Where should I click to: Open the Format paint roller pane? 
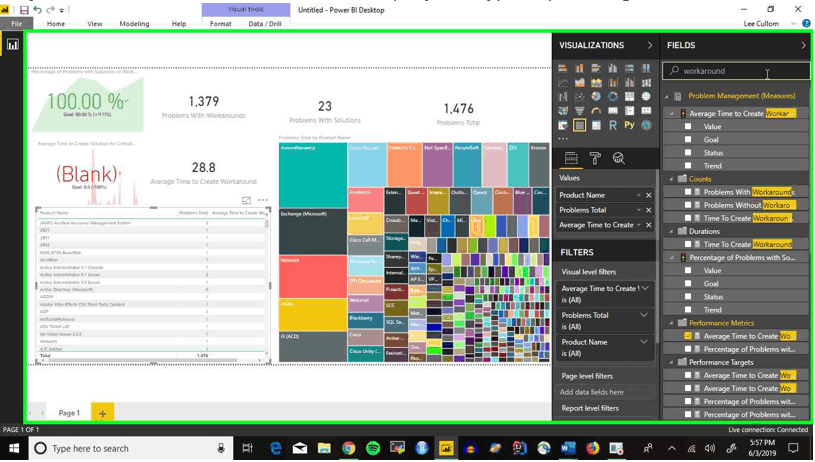(x=595, y=158)
